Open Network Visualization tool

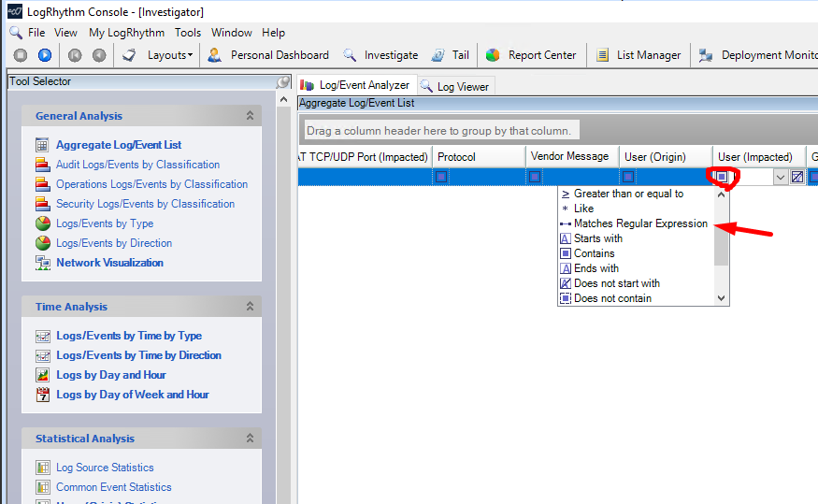click(109, 263)
